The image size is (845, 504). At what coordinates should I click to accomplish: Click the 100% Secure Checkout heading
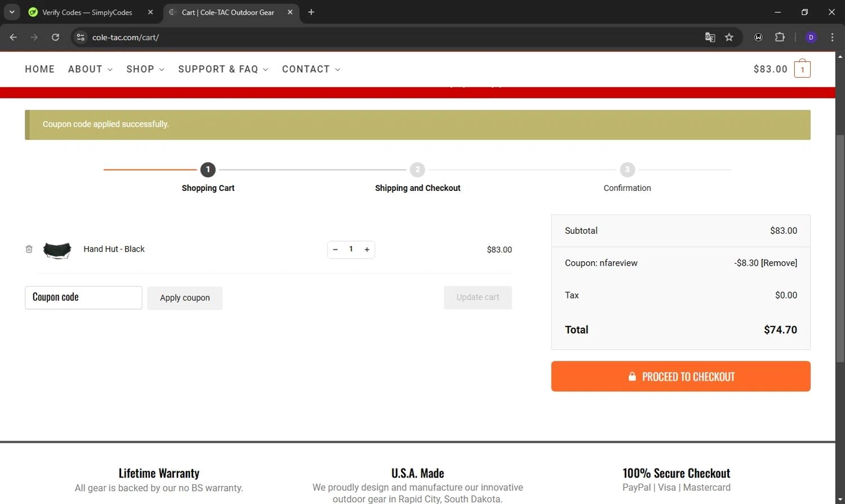click(x=676, y=473)
